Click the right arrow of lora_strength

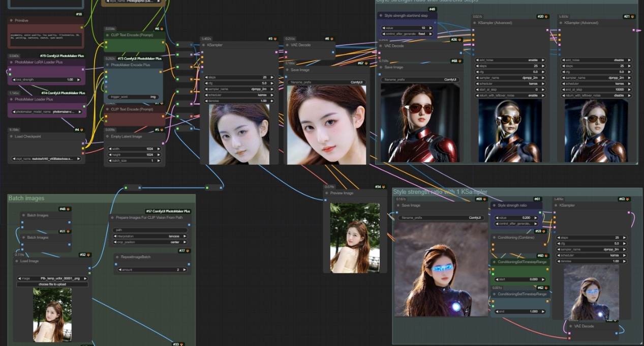click(78, 80)
